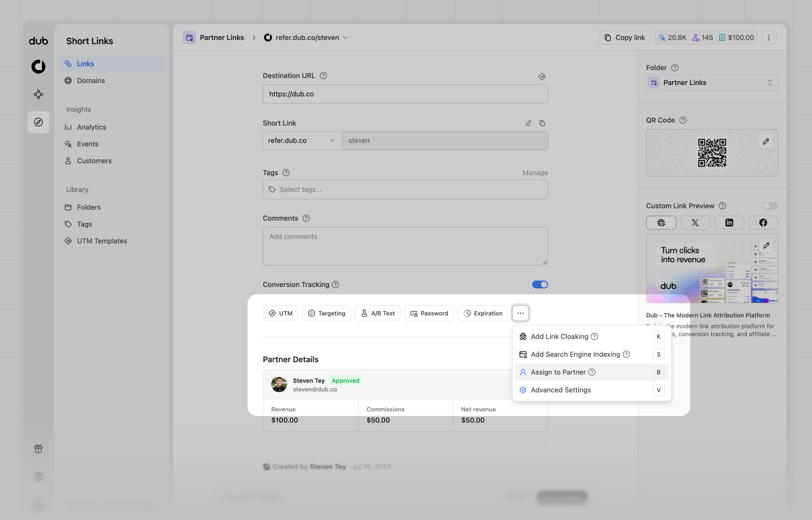Click the 145 leads stat

pyautogui.click(x=703, y=37)
